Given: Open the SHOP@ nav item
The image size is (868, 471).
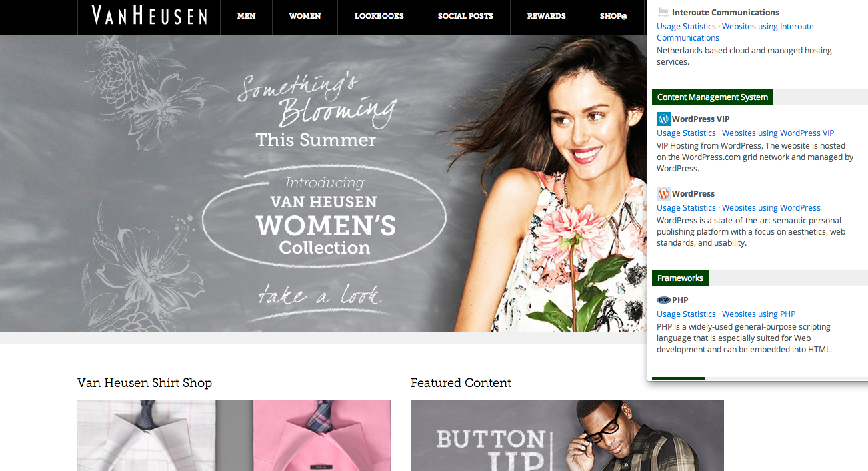Looking at the screenshot, I should click(x=613, y=16).
